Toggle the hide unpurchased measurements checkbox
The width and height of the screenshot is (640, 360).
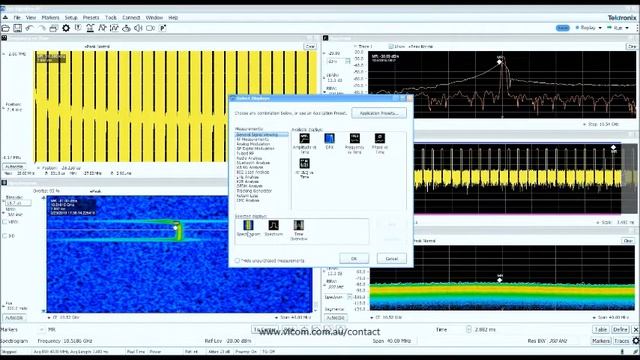pyautogui.click(x=237, y=260)
